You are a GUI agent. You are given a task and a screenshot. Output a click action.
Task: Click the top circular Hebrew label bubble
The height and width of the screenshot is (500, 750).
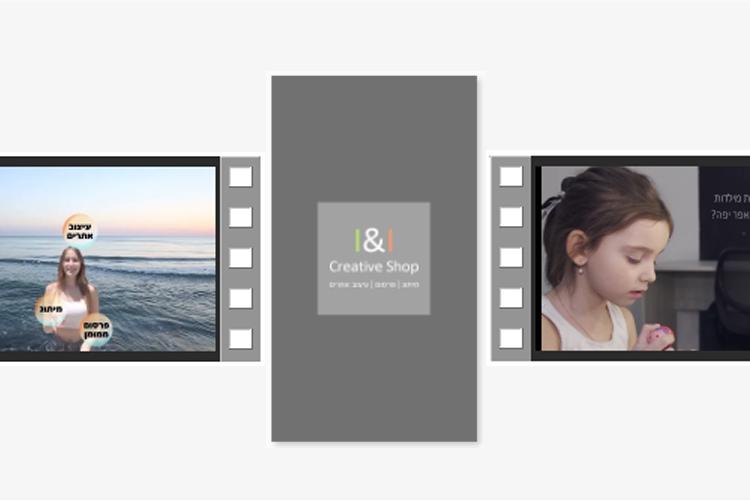(80, 231)
